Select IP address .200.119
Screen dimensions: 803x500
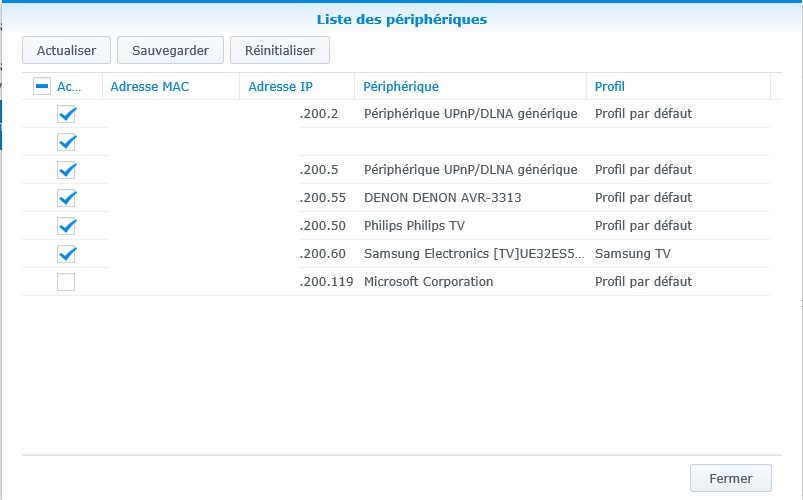pos(326,282)
